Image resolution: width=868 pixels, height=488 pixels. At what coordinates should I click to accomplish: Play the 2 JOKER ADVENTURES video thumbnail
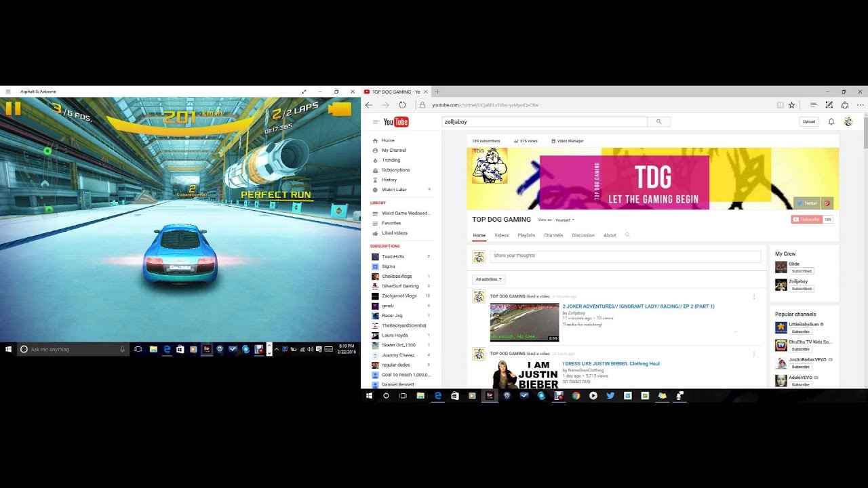pos(524,322)
